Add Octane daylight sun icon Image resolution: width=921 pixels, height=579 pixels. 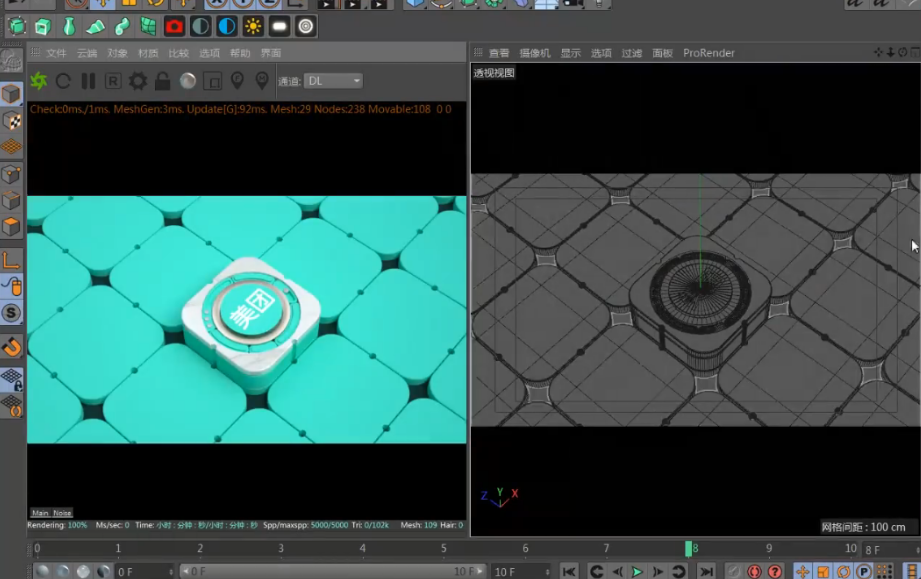coord(253,26)
